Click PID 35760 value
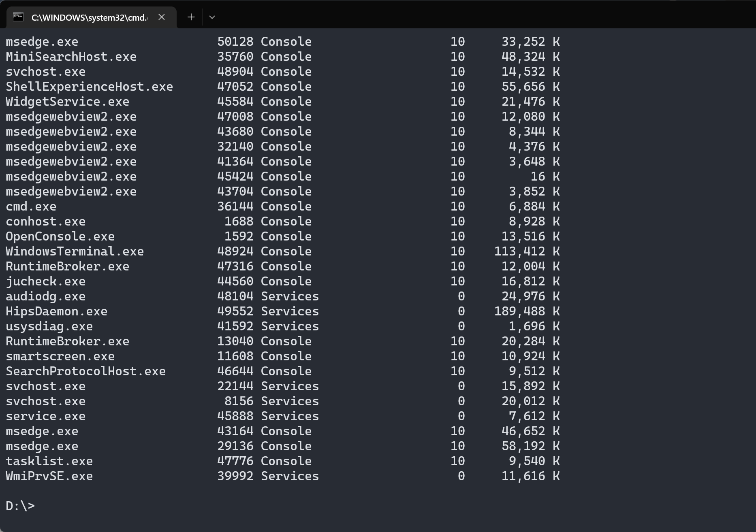Screen dimensions: 756x532 pos(235,57)
